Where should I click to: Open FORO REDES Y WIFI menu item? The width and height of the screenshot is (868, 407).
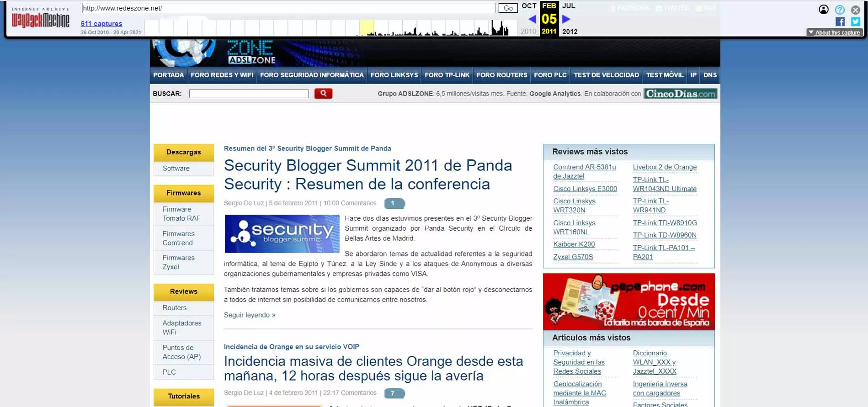[222, 75]
